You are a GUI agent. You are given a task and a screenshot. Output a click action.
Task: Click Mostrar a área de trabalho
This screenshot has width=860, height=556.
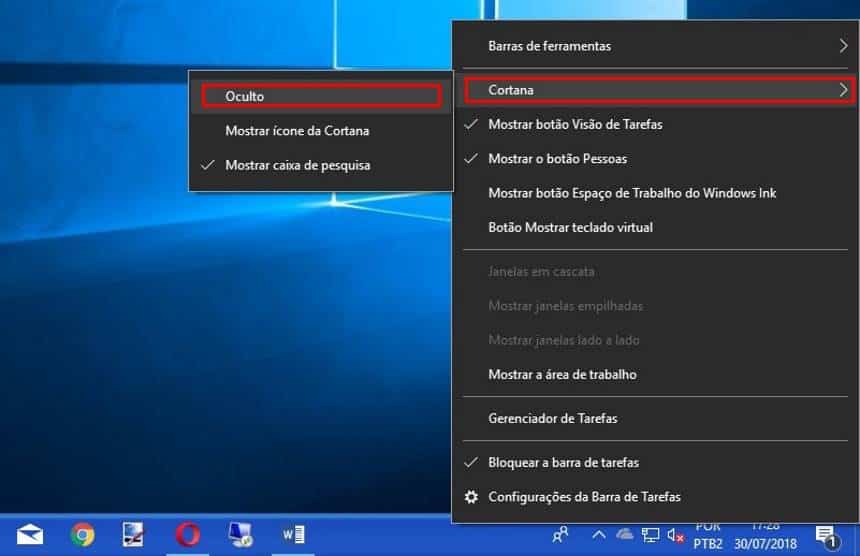click(655, 375)
